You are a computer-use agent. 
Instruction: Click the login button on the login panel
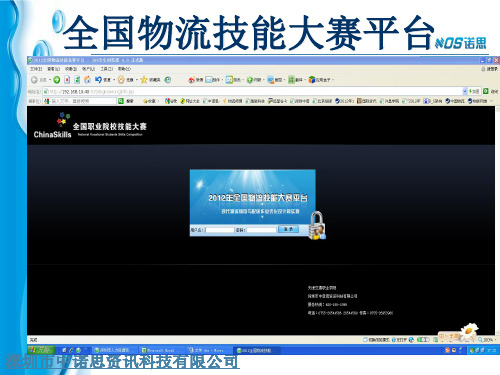tap(288, 229)
